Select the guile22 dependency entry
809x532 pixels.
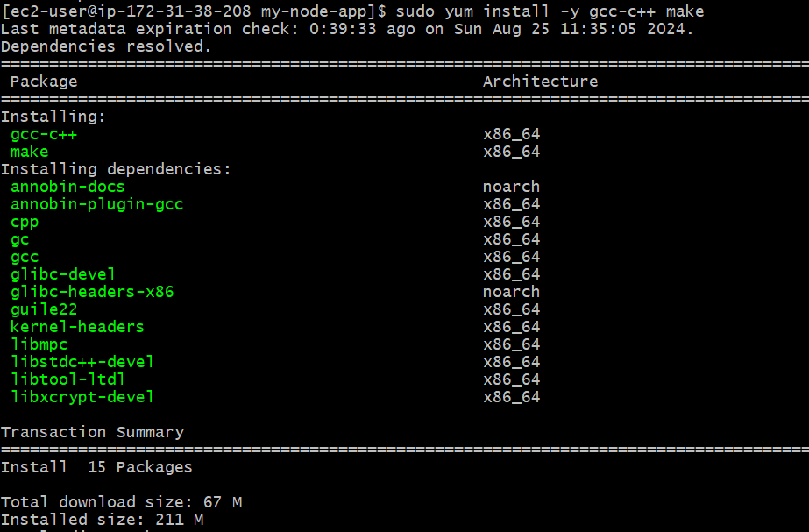(44, 309)
